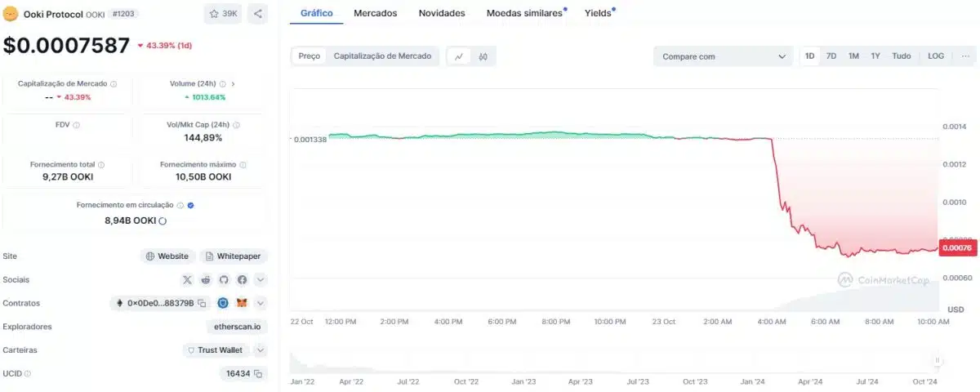Set chart range to 1D
The height and width of the screenshot is (392, 980).
(810, 56)
